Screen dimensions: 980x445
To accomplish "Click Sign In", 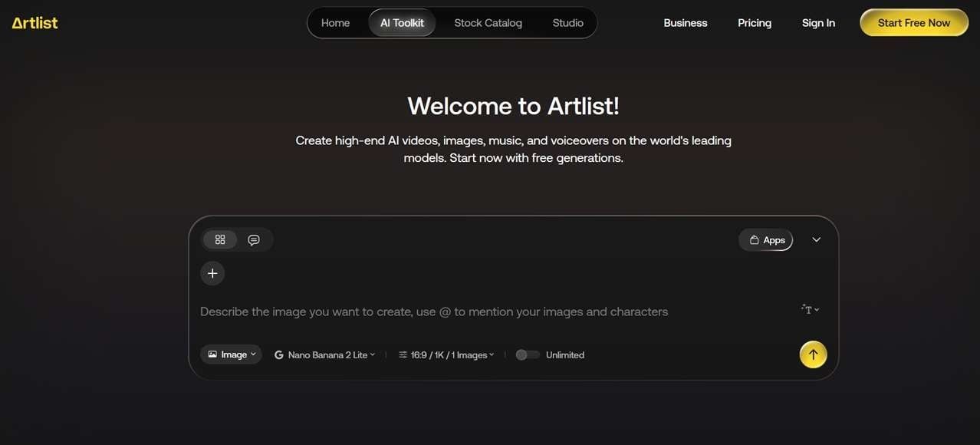I will click(818, 23).
